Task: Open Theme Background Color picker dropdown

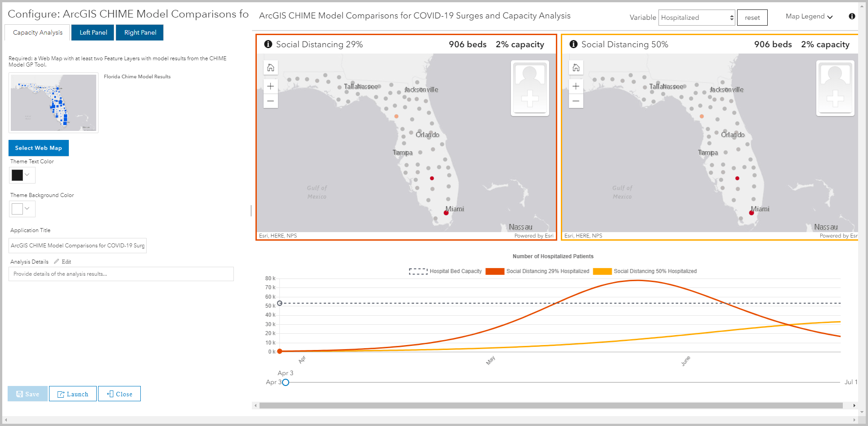Action: point(27,208)
